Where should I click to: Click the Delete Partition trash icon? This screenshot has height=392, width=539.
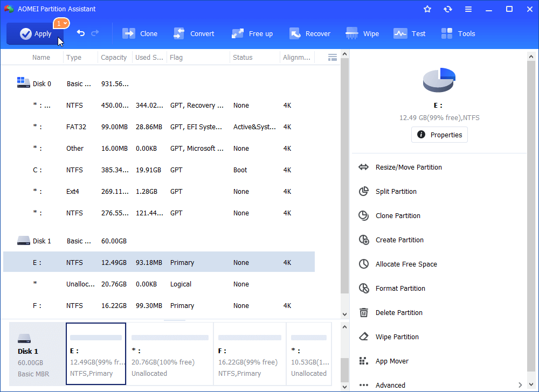pos(364,312)
